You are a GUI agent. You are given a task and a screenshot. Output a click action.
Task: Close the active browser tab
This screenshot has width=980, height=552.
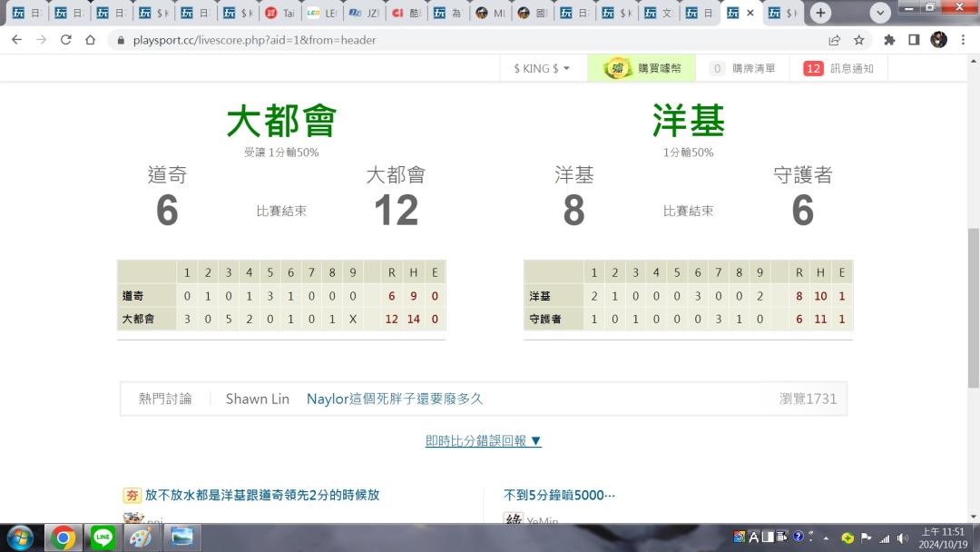pyautogui.click(x=750, y=13)
